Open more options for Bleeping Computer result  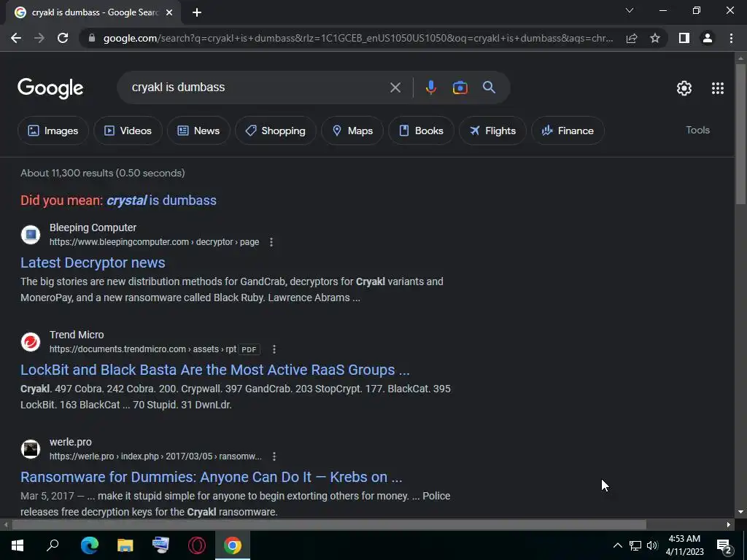(271, 242)
